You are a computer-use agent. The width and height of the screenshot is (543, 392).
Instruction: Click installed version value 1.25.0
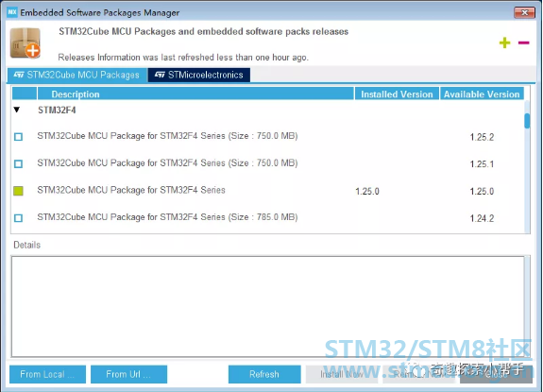[x=367, y=191]
